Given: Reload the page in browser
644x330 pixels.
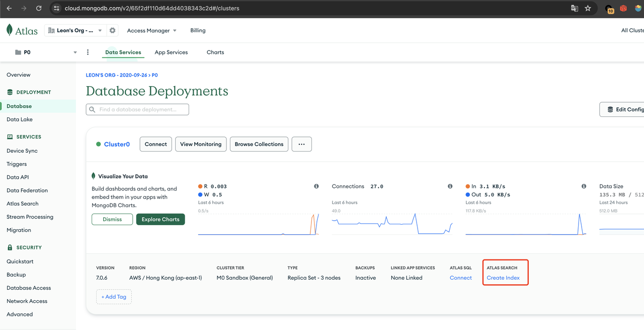Looking at the screenshot, I should pyautogui.click(x=39, y=9).
